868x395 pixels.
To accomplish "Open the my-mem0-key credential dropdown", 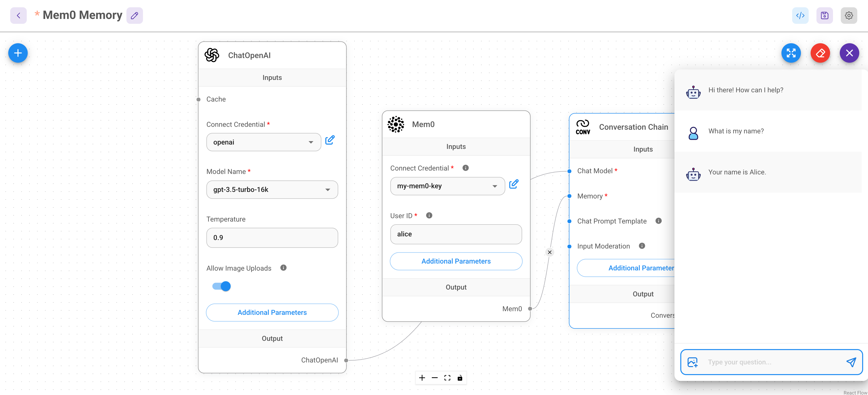I will pos(447,186).
